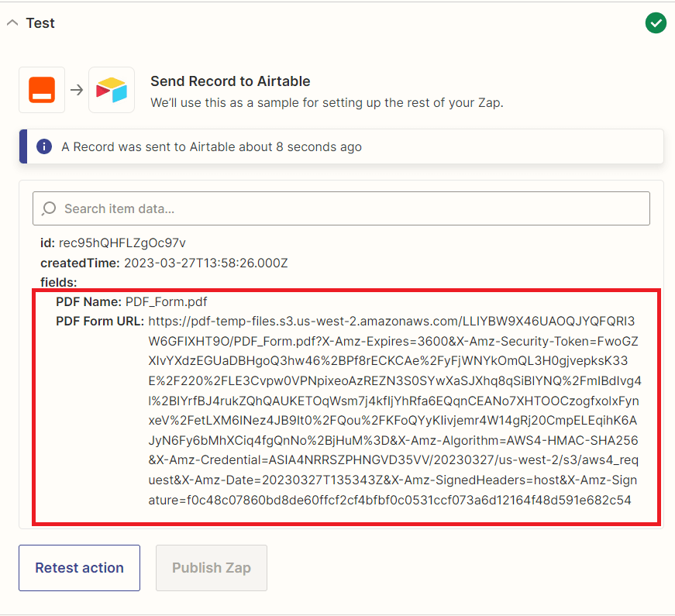Click the Airtable app icon

tap(111, 90)
